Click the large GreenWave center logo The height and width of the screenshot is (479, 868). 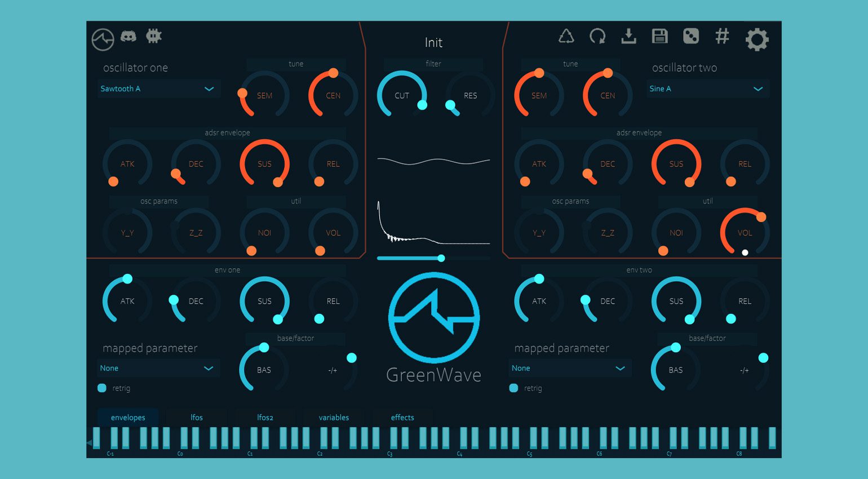click(x=434, y=318)
